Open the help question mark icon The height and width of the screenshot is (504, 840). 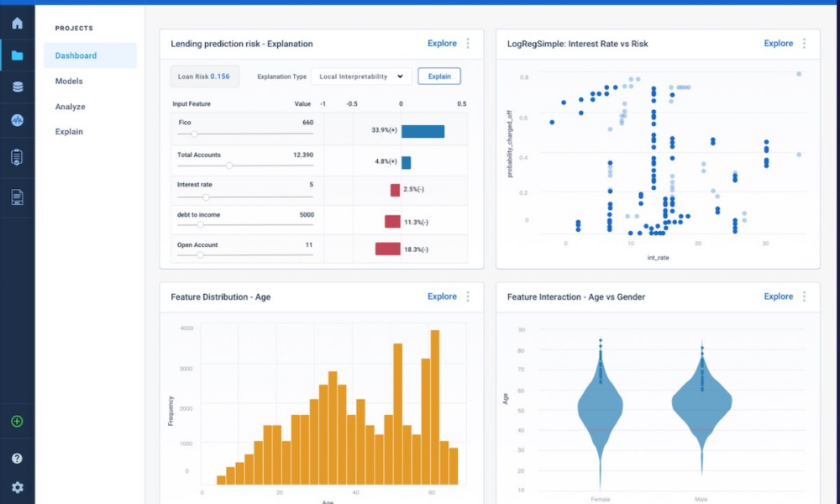point(17,459)
